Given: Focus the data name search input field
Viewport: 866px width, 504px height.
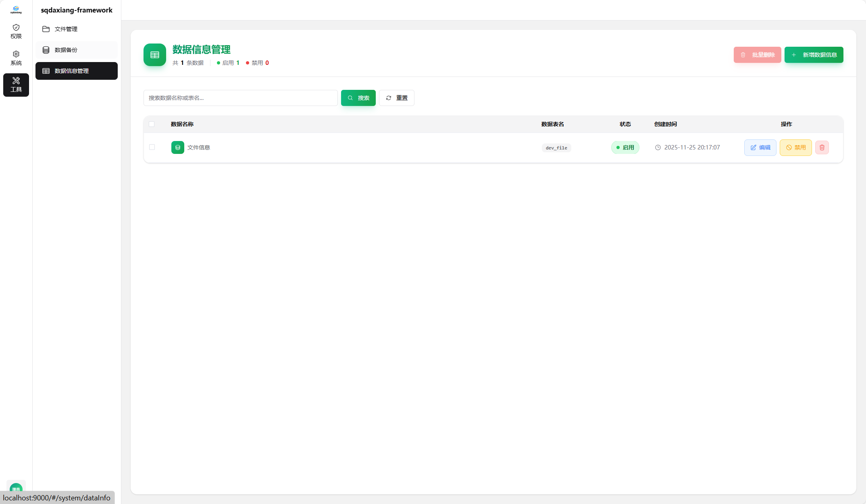Looking at the screenshot, I should tap(240, 98).
